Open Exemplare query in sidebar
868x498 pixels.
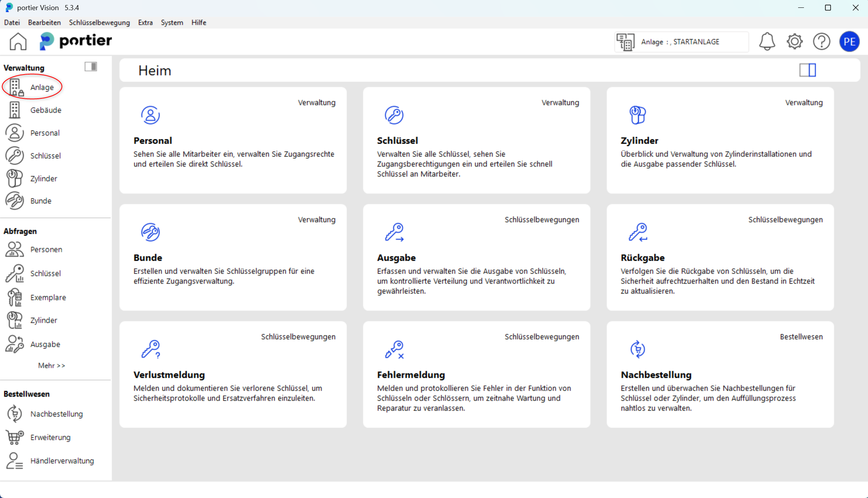[x=48, y=297]
